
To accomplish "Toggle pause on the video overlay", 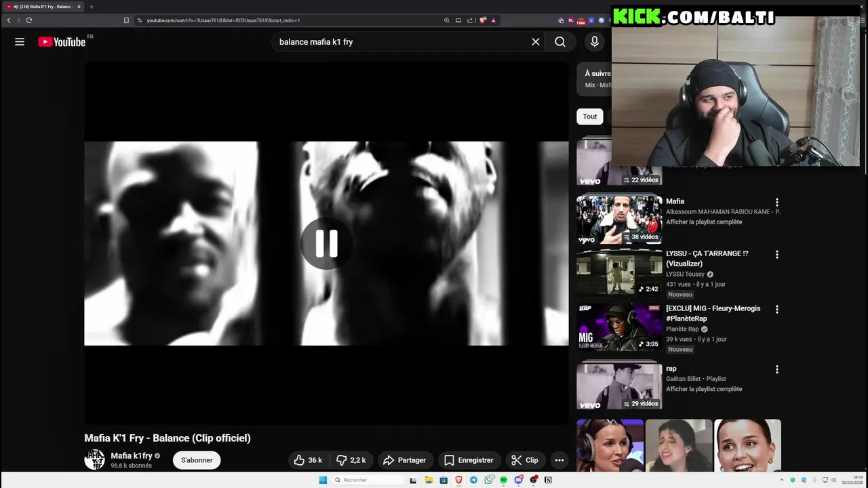I will click(326, 244).
